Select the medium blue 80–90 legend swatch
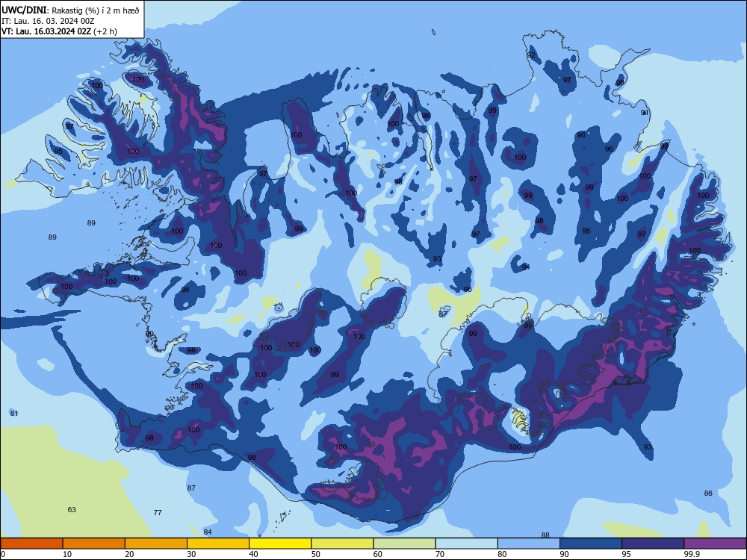This screenshot has width=747, height=560. click(x=529, y=544)
